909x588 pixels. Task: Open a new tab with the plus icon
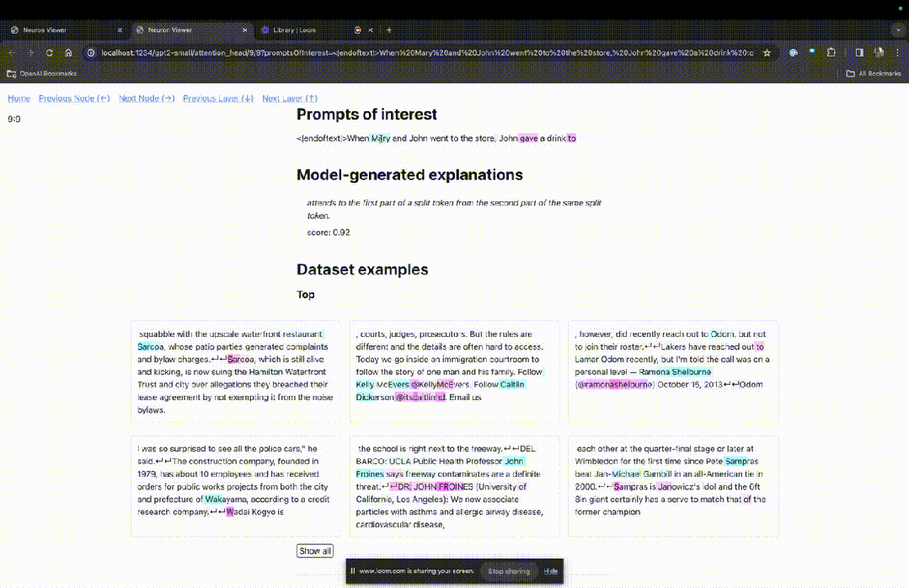point(388,29)
